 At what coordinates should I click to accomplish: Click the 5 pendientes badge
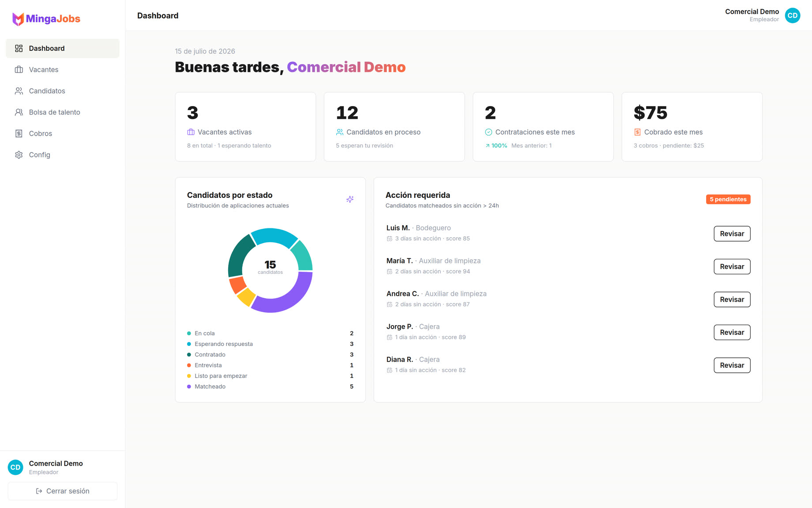[x=728, y=199]
